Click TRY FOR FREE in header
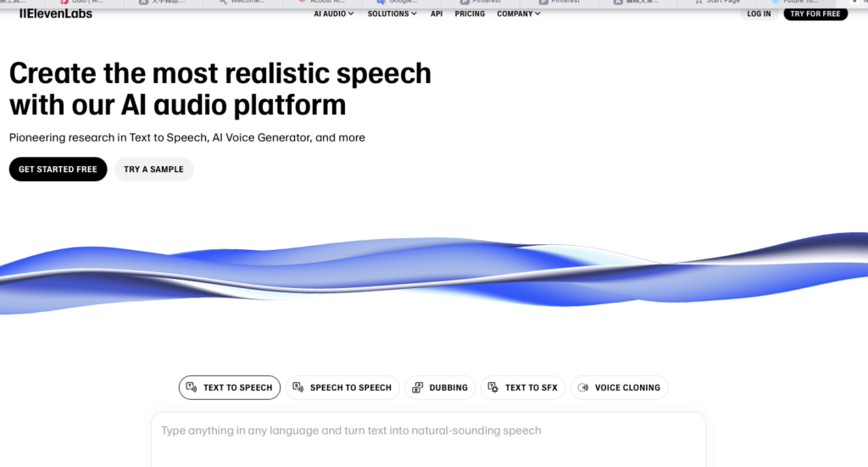868x467 pixels. pos(815,14)
